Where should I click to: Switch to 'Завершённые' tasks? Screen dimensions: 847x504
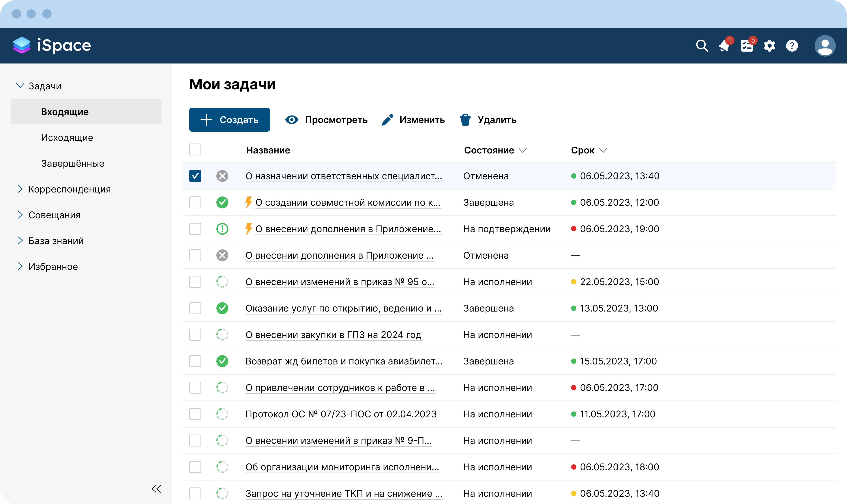73,163
